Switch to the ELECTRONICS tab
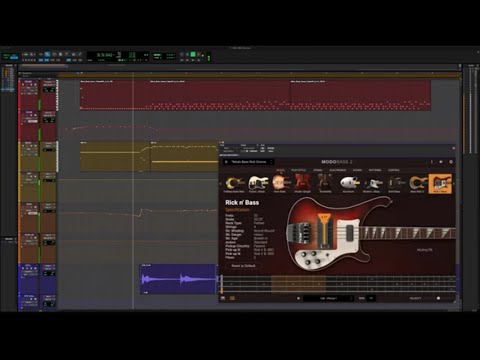Screen dimensions: 480x360 (337, 170)
